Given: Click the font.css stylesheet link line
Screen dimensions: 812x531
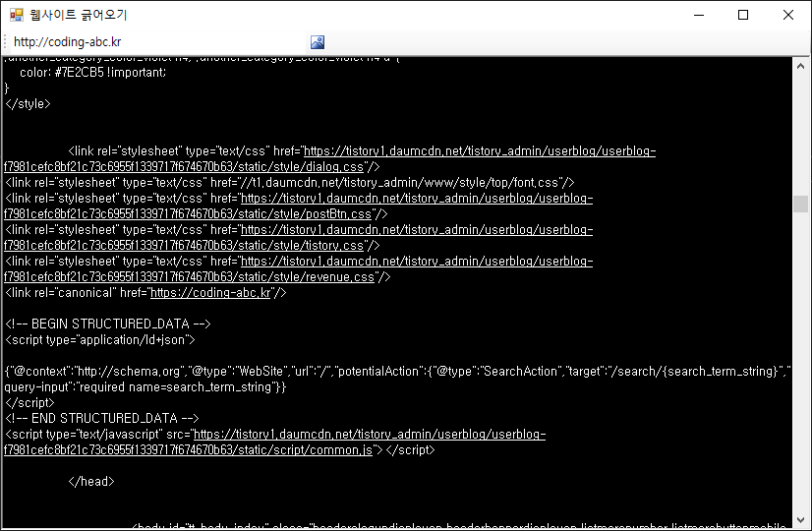Looking at the screenshot, I should point(289,182).
